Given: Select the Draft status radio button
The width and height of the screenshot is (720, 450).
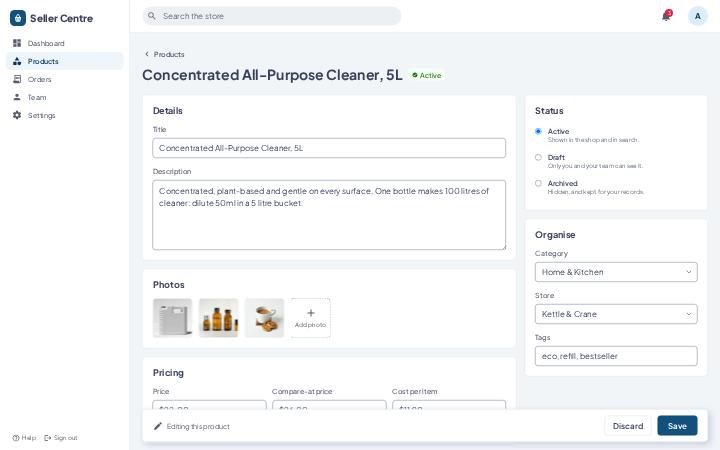Looking at the screenshot, I should point(538,158).
